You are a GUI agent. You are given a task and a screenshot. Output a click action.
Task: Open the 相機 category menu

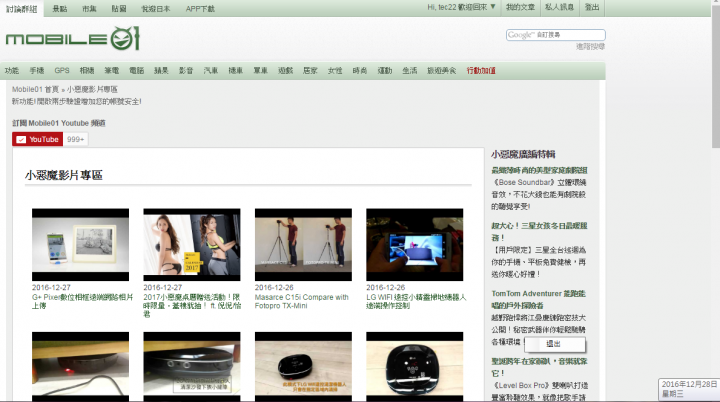click(87, 70)
